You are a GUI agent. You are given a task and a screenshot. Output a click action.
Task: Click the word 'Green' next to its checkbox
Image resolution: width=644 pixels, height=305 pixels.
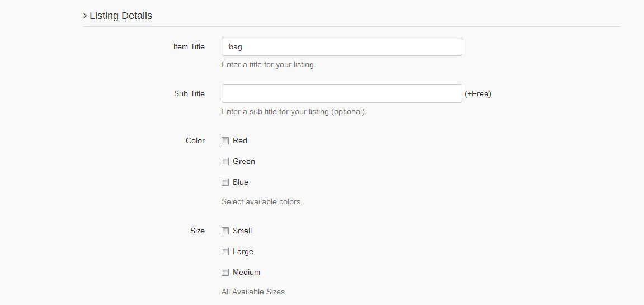(x=244, y=162)
